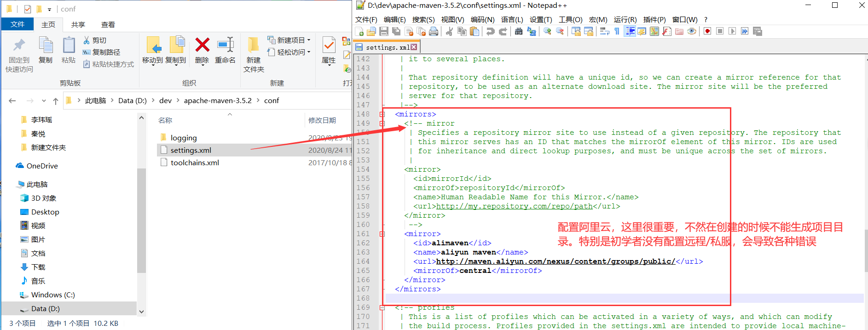Switch to the 查看 ribbon tab in Explorer
Screen dimensions: 868x330
(x=108, y=24)
